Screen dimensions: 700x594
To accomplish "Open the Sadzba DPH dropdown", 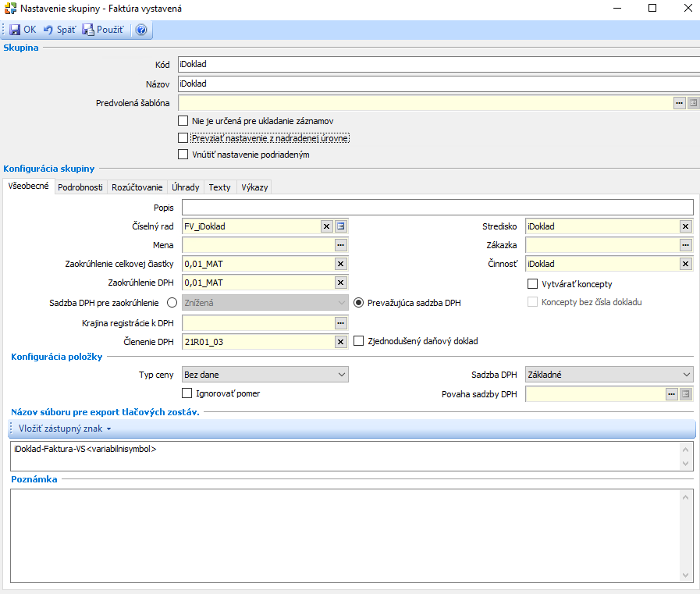I will [x=685, y=375].
